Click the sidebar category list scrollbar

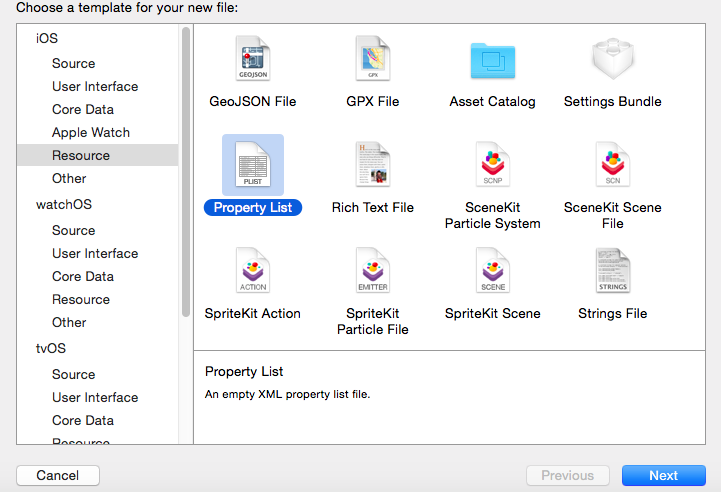186,170
